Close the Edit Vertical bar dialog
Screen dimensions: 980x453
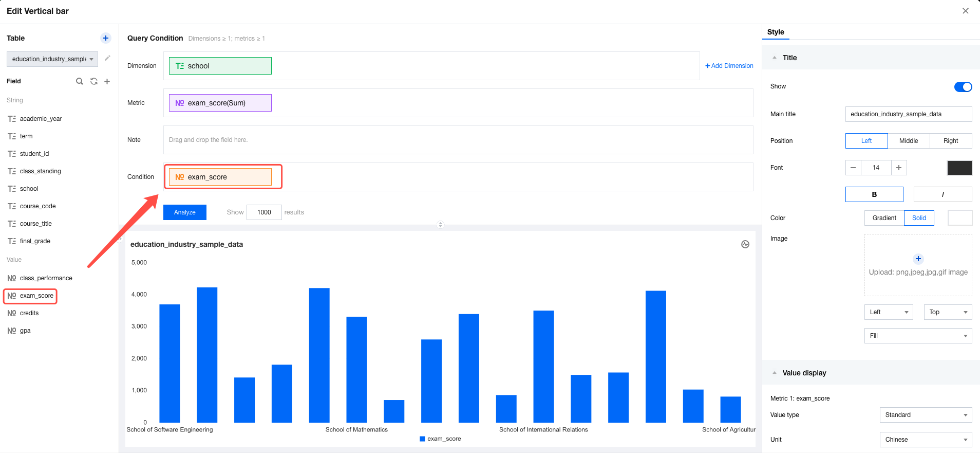[966, 11]
